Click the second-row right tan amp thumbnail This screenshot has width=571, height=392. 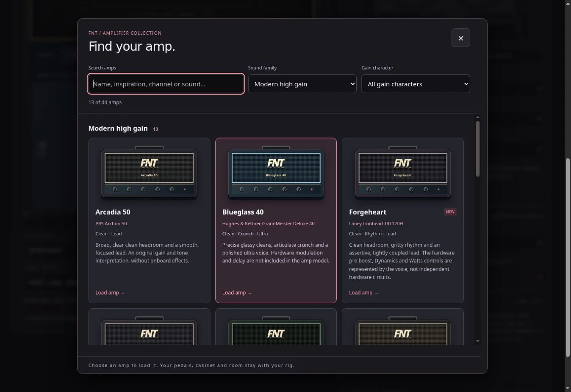pos(402,331)
